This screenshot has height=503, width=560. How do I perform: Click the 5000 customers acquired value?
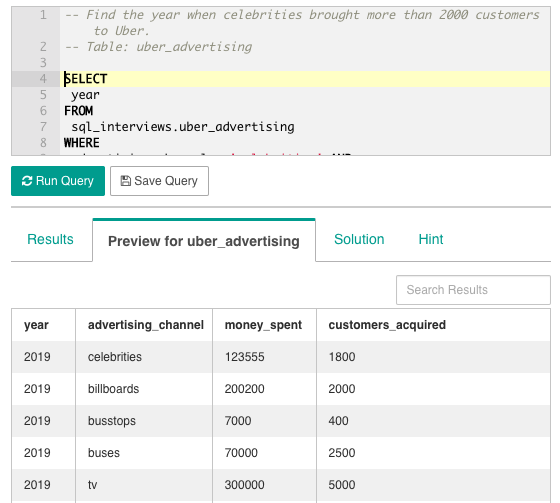[x=342, y=485]
